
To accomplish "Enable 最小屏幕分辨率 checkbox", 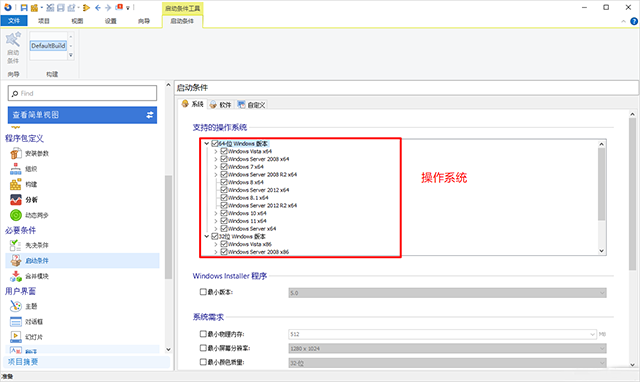I will [x=203, y=348].
